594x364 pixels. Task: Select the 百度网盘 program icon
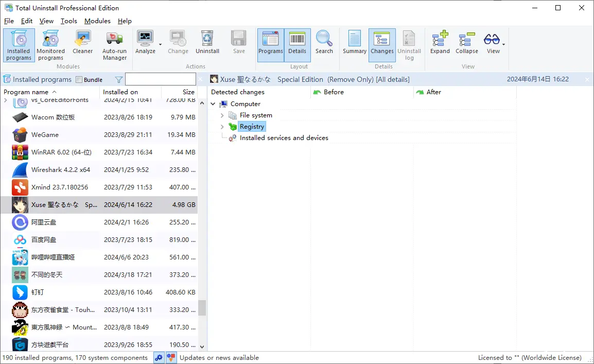tap(20, 240)
